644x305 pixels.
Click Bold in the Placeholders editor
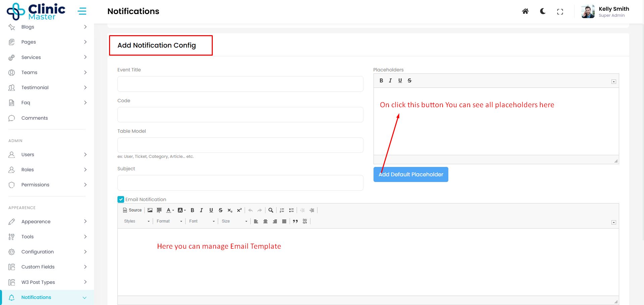pos(381,80)
